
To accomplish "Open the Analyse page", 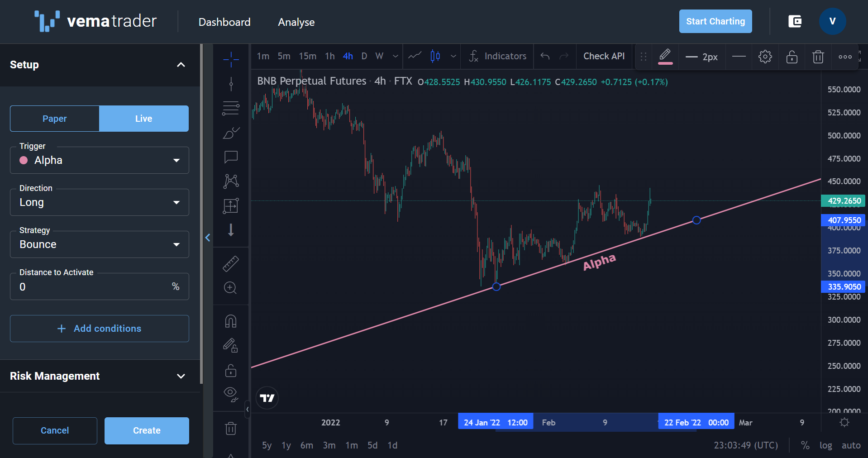I will pyautogui.click(x=296, y=22).
